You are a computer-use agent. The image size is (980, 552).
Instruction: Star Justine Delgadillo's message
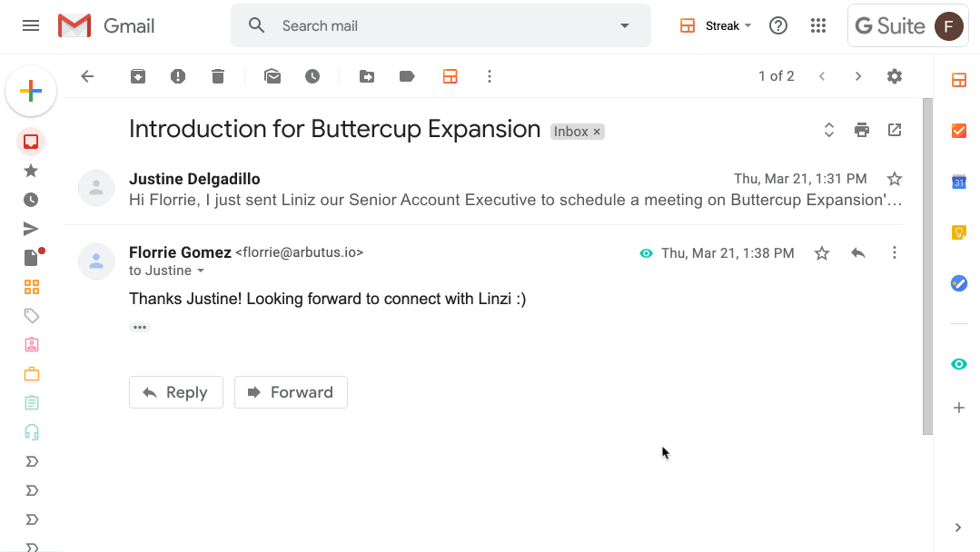[895, 179]
